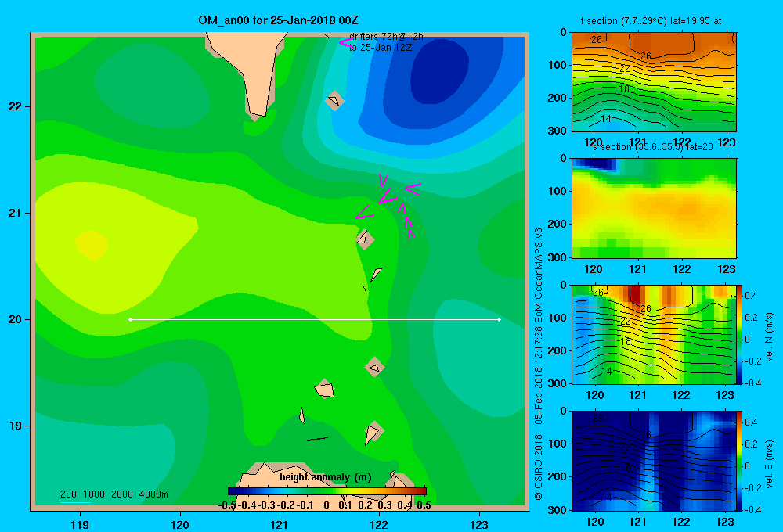783x532 pixels.
Task: Click depth label 300 on the salinity section axis
Action: tap(557, 257)
